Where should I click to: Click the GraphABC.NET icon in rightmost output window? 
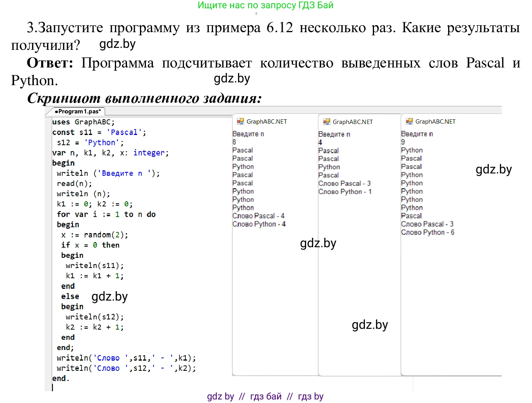pyautogui.click(x=410, y=121)
